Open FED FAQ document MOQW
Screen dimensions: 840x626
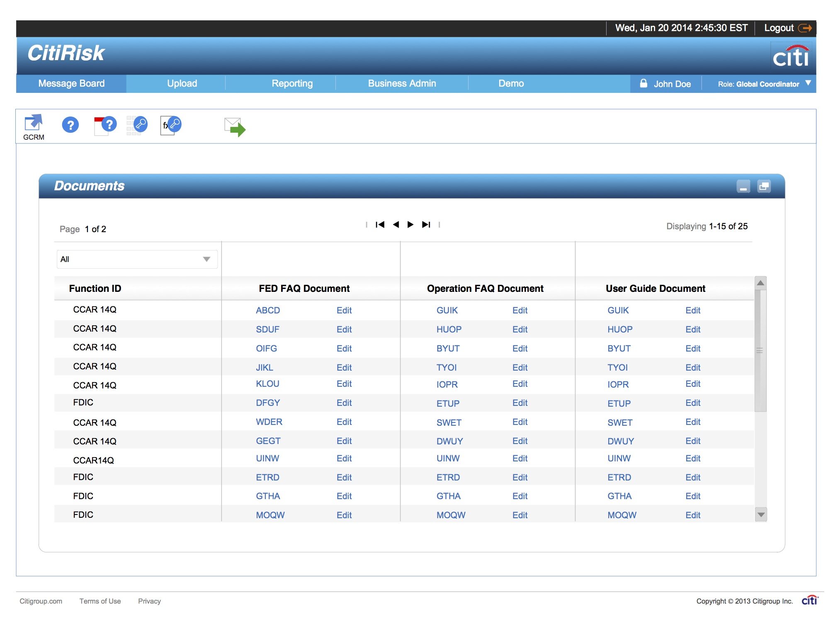pos(270,515)
